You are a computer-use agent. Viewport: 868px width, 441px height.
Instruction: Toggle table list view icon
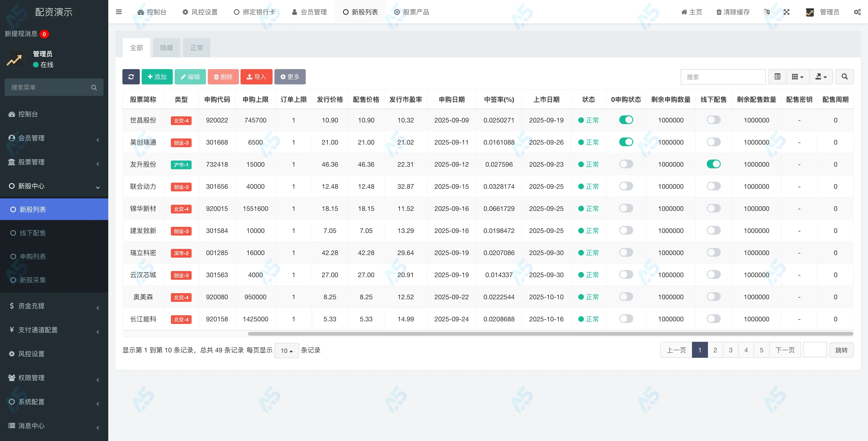click(x=777, y=77)
